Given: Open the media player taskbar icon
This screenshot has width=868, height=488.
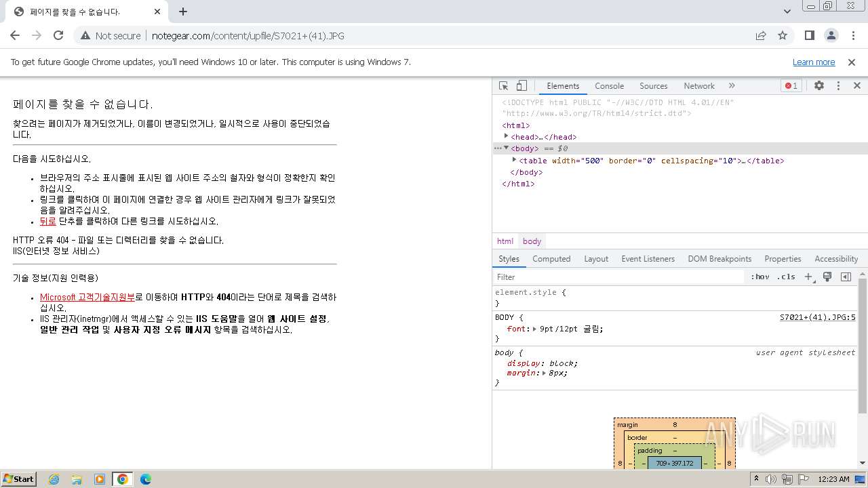Looking at the screenshot, I should coord(100,479).
